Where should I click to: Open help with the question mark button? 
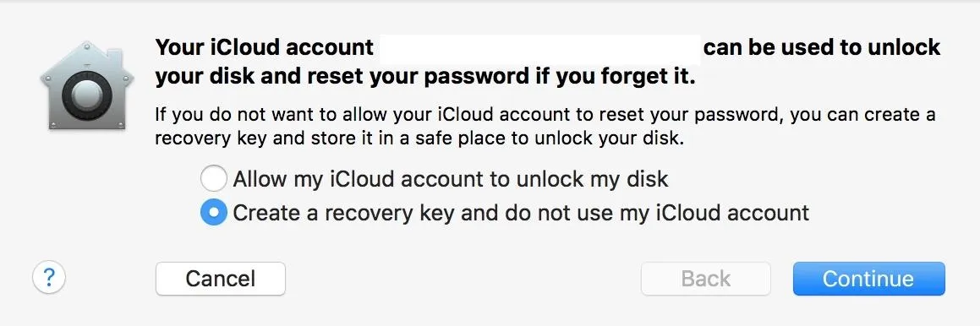click(49, 277)
